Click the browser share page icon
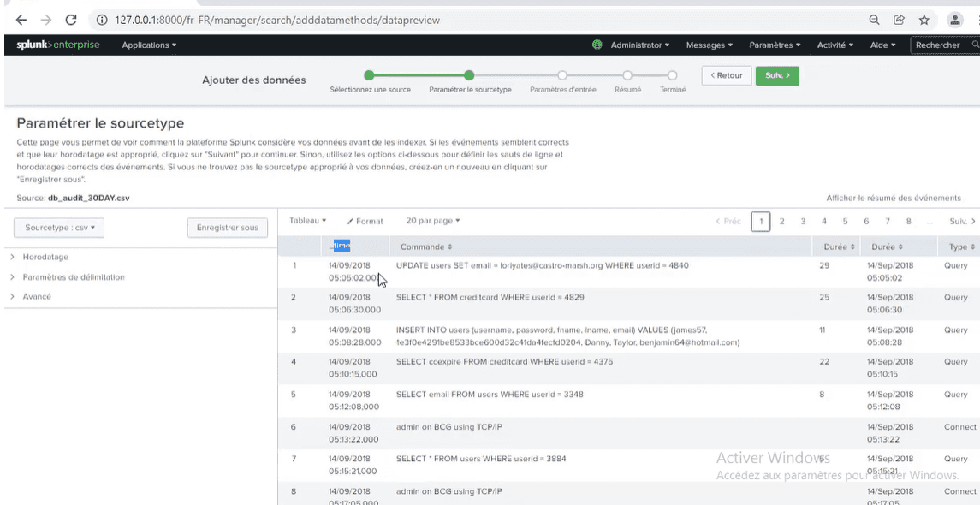The image size is (980, 505). coord(900,20)
